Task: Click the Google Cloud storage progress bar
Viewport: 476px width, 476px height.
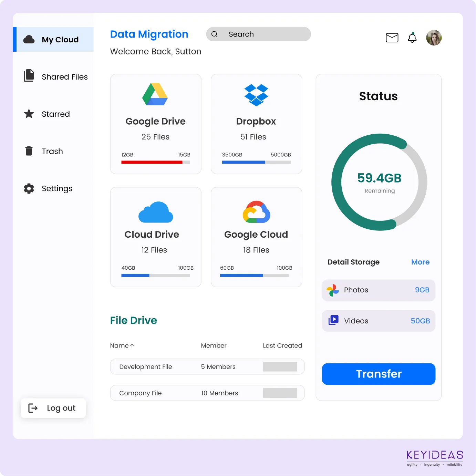Action: (255, 275)
